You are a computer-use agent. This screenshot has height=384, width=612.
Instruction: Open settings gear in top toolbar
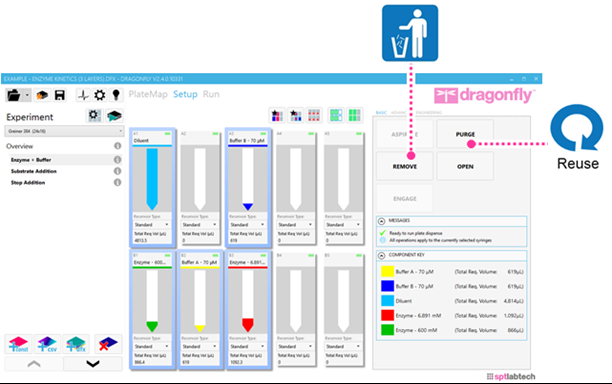click(100, 95)
